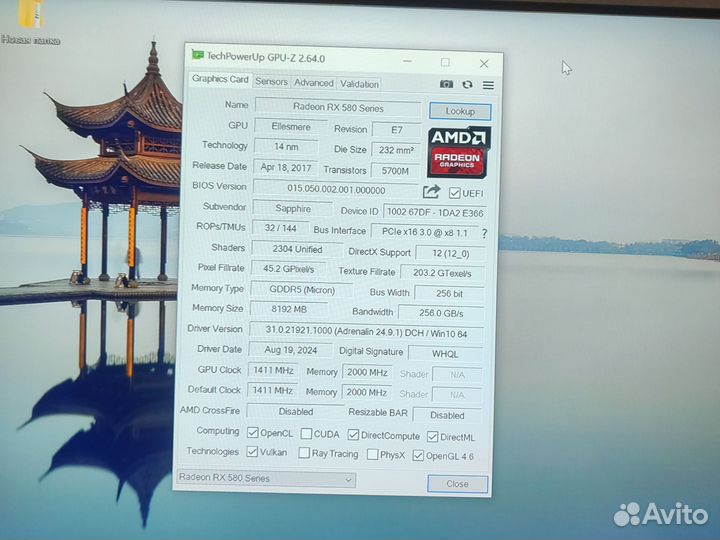Close GPU-Z with the title bar X
Viewport: 720px width, 540px height.
tap(484, 63)
